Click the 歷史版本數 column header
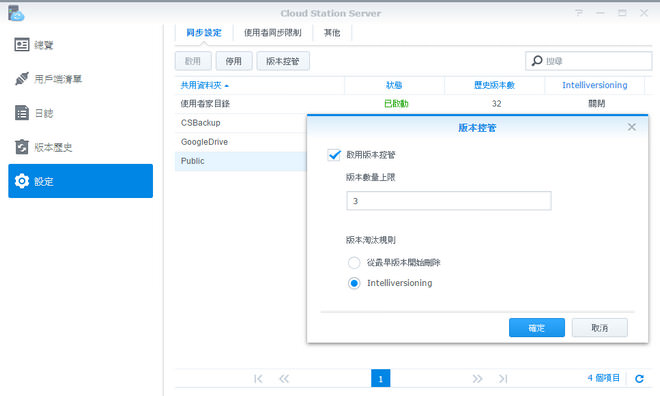This screenshot has height=396, width=660. coord(495,85)
